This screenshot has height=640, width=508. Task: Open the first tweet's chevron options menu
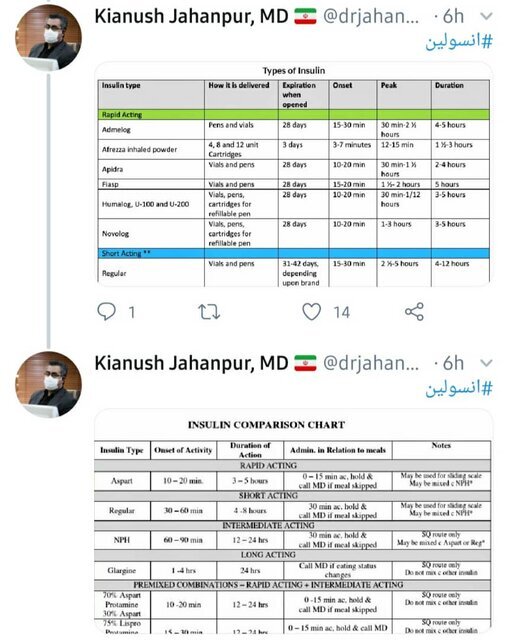point(486,16)
